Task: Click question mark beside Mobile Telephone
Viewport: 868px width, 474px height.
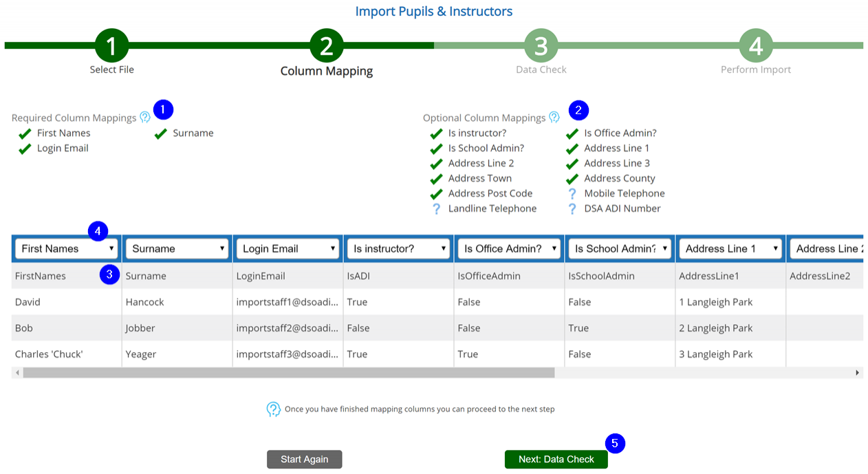Action: pos(572,193)
